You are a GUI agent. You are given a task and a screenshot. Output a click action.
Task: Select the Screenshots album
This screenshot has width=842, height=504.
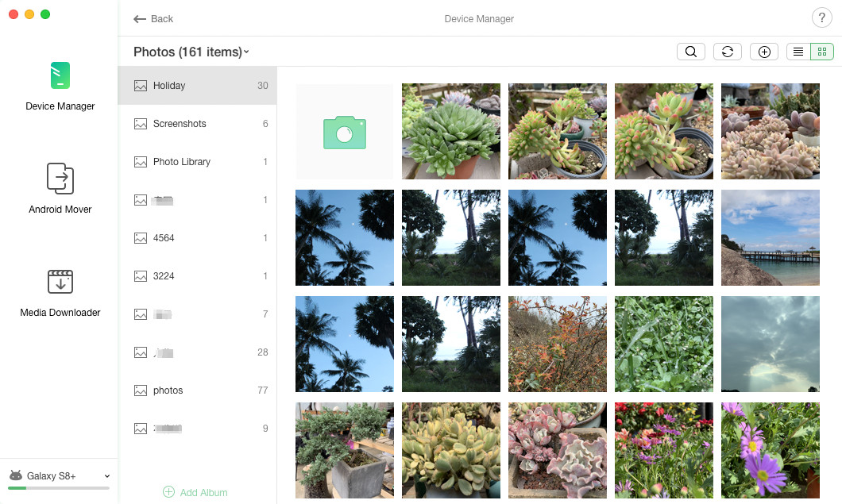[x=197, y=124]
